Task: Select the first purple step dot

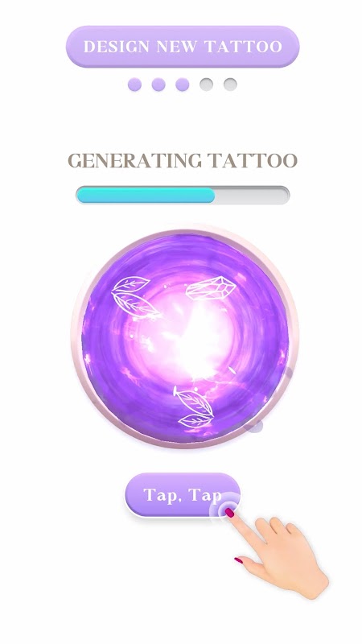Action: tap(134, 85)
